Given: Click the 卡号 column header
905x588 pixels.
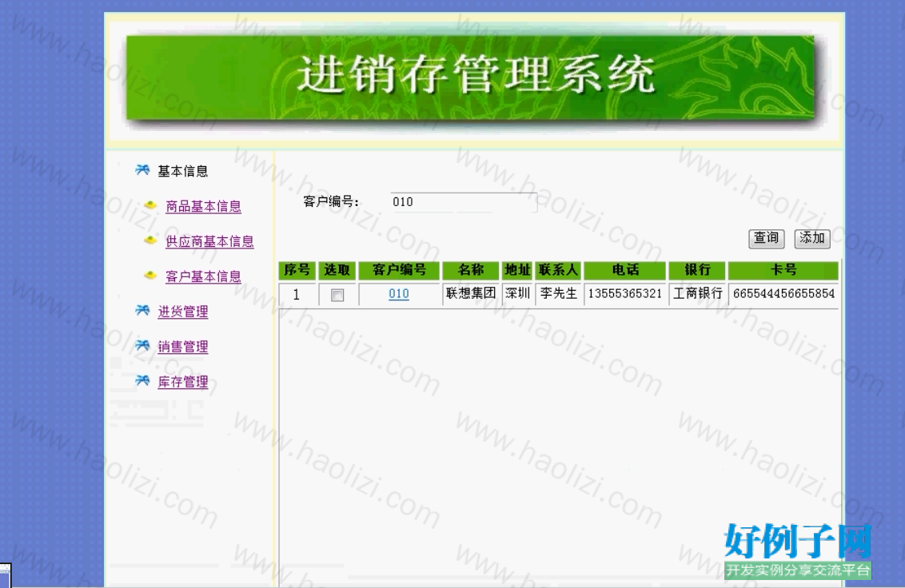Looking at the screenshot, I should pyautogui.click(x=783, y=270).
